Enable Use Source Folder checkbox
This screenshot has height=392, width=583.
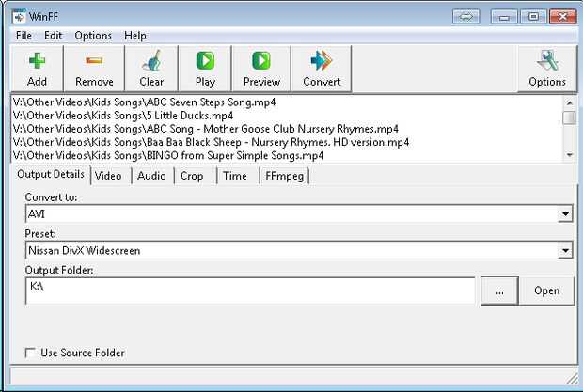click(x=30, y=353)
